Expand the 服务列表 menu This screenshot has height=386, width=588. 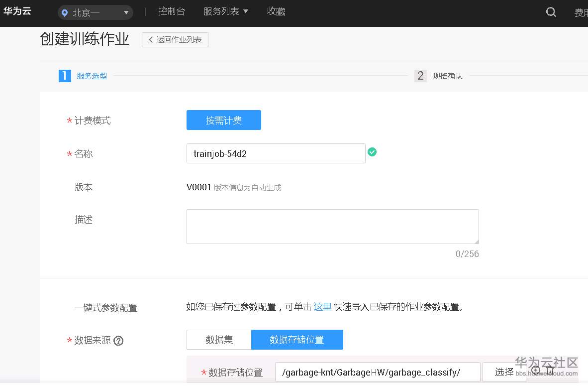(x=225, y=11)
